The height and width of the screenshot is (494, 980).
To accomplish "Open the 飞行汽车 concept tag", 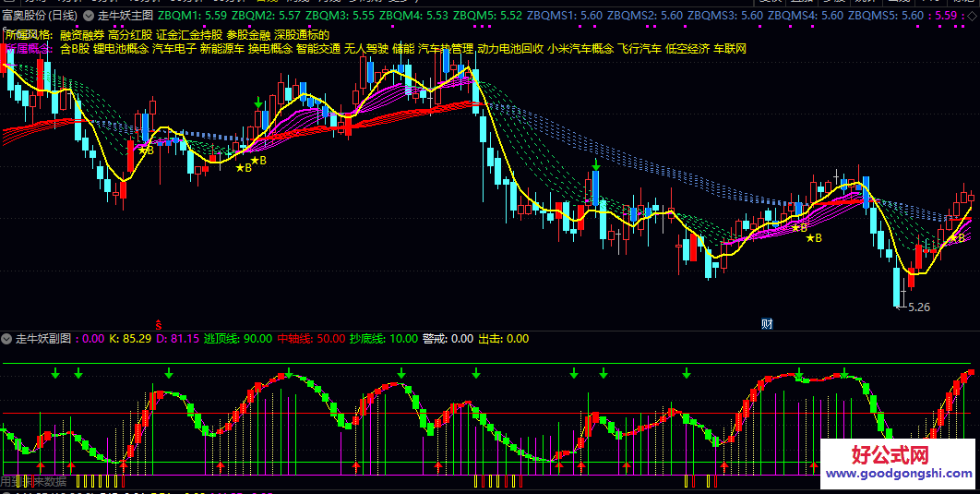I will point(639,49).
